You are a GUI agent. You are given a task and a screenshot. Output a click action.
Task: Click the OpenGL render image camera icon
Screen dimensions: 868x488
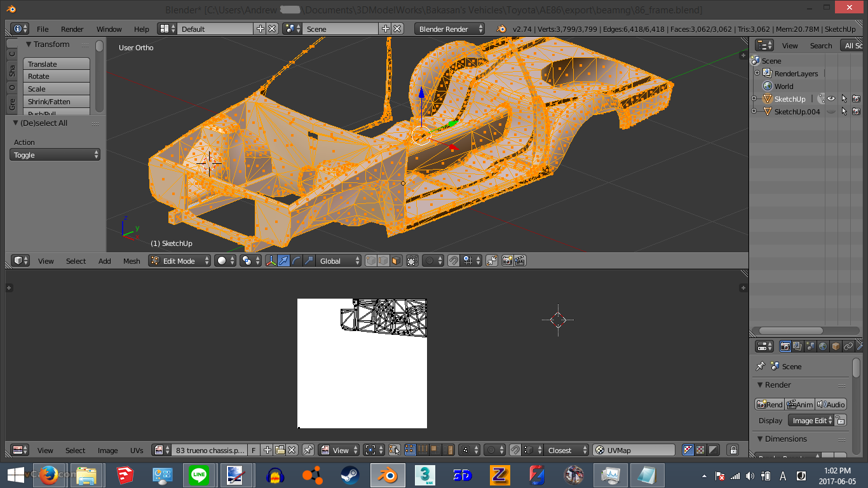coord(508,261)
